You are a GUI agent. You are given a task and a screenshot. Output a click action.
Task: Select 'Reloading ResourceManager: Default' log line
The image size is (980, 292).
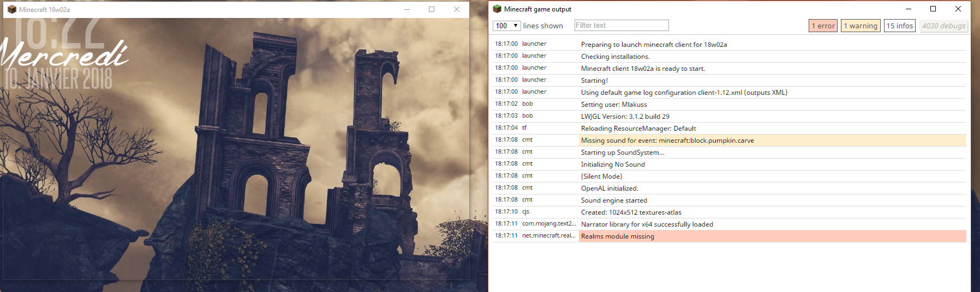[x=729, y=128]
